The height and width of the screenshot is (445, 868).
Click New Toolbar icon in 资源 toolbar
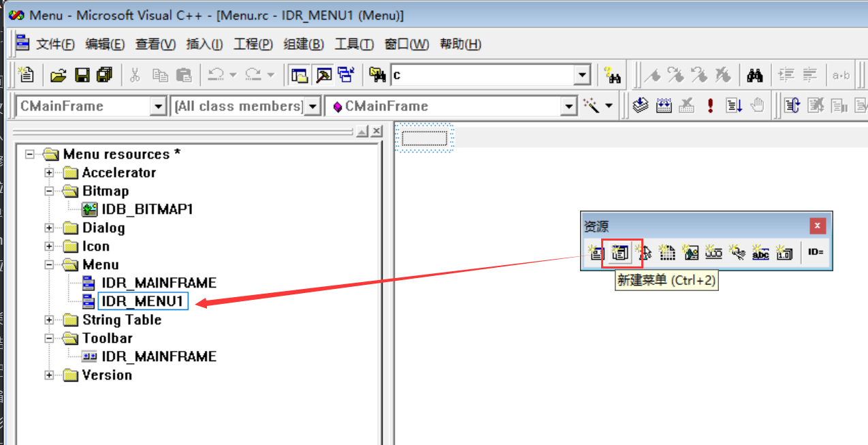click(x=713, y=253)
